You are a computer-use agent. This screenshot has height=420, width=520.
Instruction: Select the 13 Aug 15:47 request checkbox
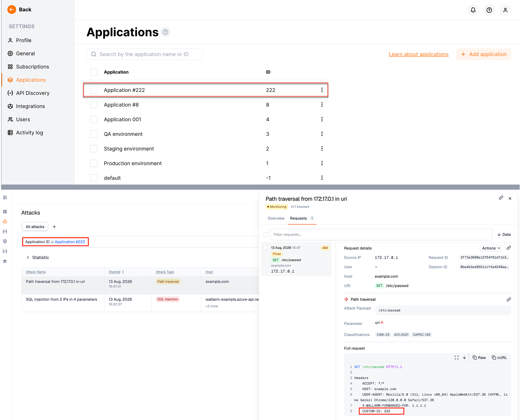pos(265,248)
